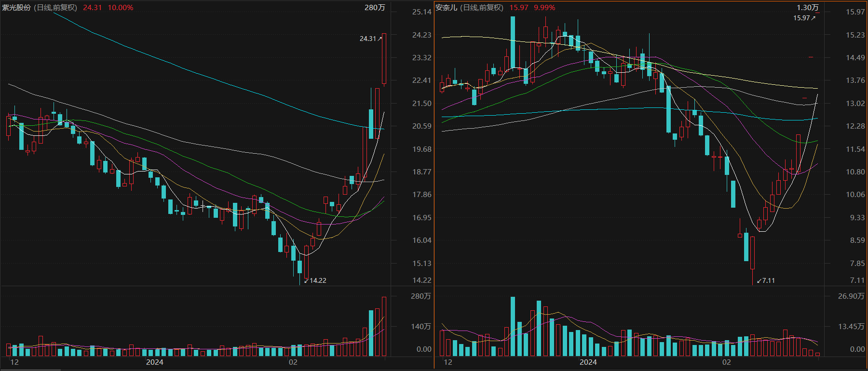This screenshot has height=371, width=868.
Task: Click the 2024 date marker under 紫光股份
Action: [x=155, y=362]
